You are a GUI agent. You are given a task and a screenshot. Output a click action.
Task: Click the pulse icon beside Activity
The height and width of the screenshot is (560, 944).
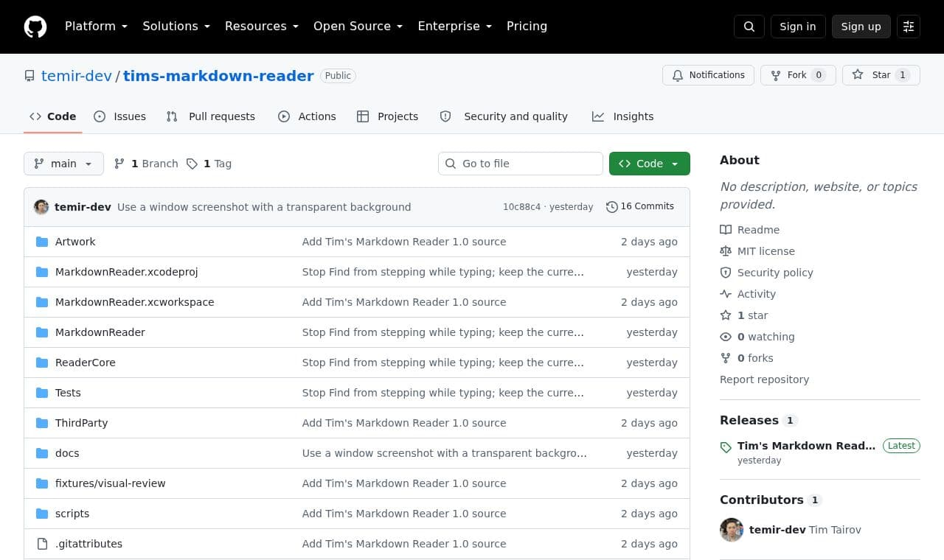coord(726,294)
